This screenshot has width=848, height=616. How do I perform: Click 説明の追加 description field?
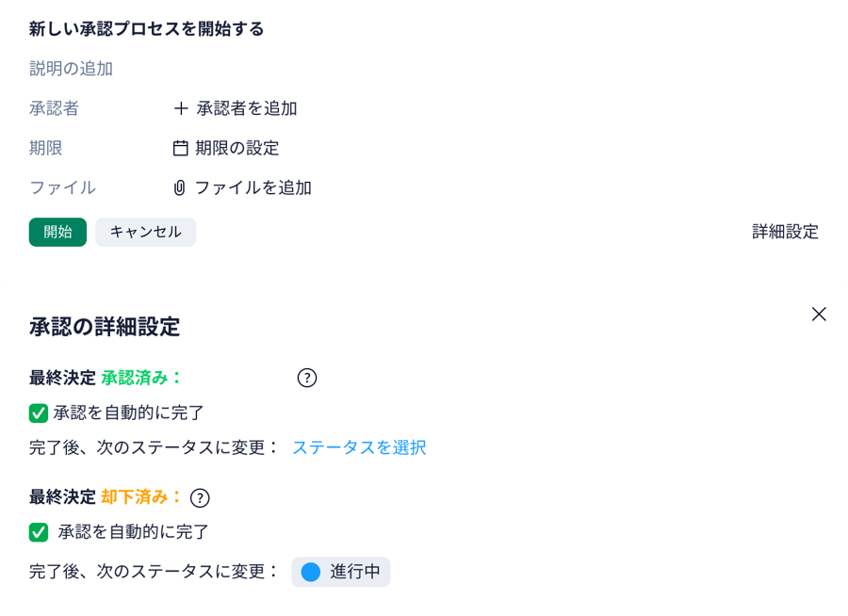tap(71, 69)
